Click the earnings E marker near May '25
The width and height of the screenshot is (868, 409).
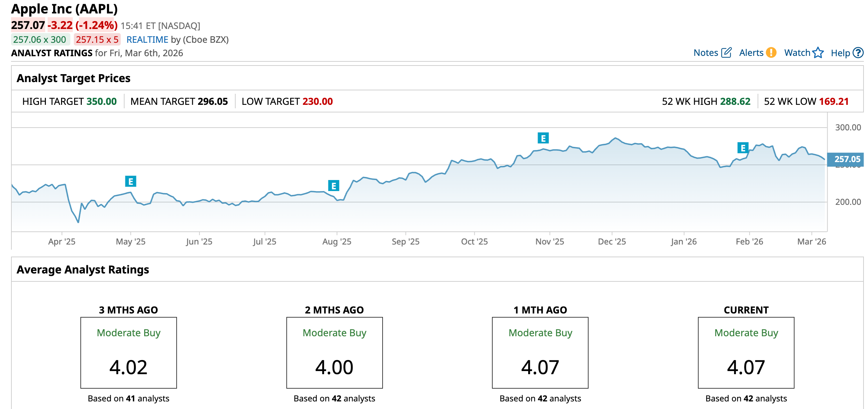130,181
